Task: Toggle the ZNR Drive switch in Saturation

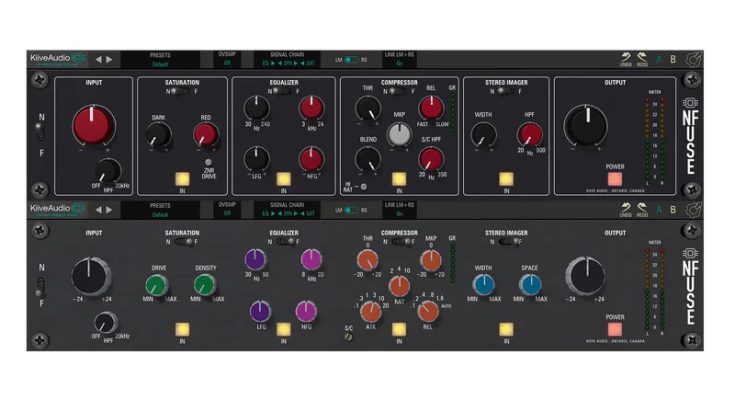Action: tap(208, 162)
